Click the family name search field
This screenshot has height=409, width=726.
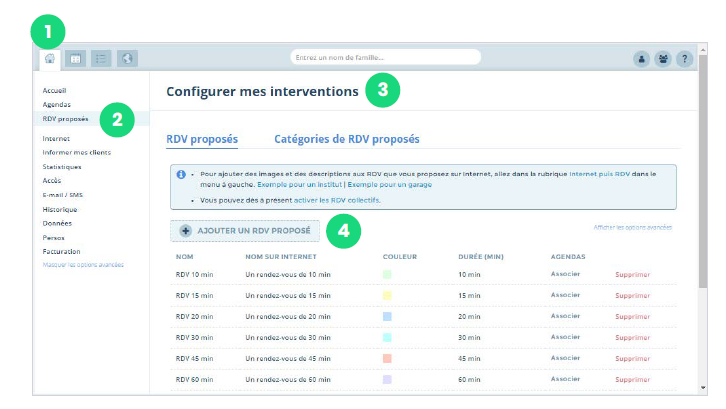(385, 57)
